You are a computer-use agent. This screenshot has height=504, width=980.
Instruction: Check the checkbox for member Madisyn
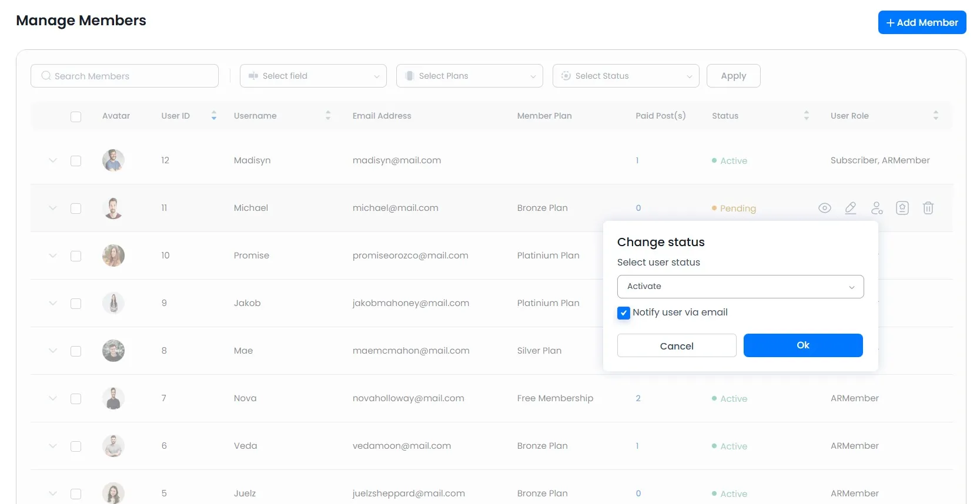(76, 161)
